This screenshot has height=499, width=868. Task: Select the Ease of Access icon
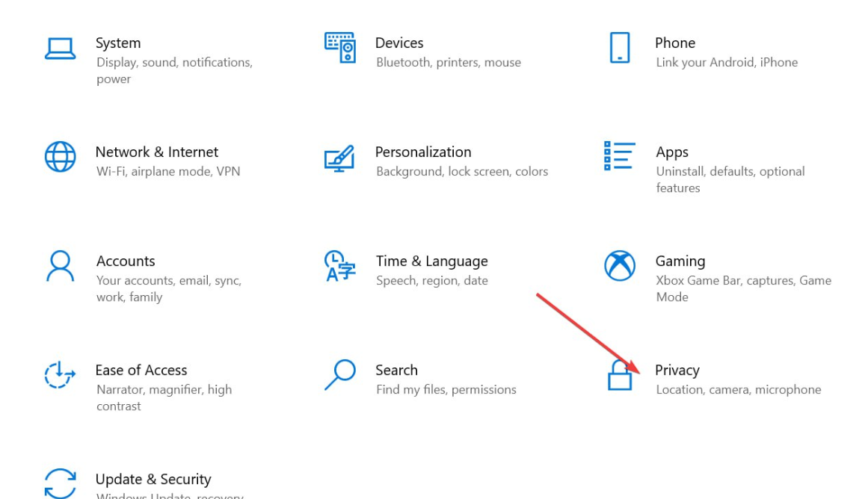60,376
